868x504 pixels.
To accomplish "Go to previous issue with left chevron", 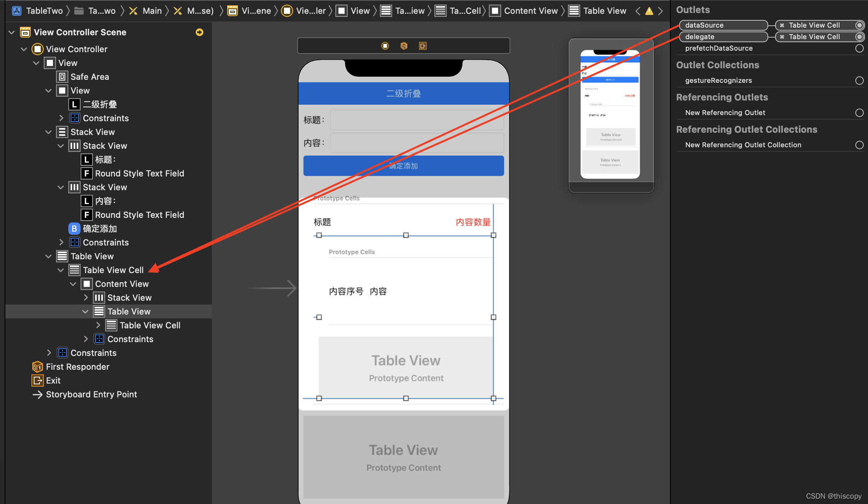I will 637,11.
